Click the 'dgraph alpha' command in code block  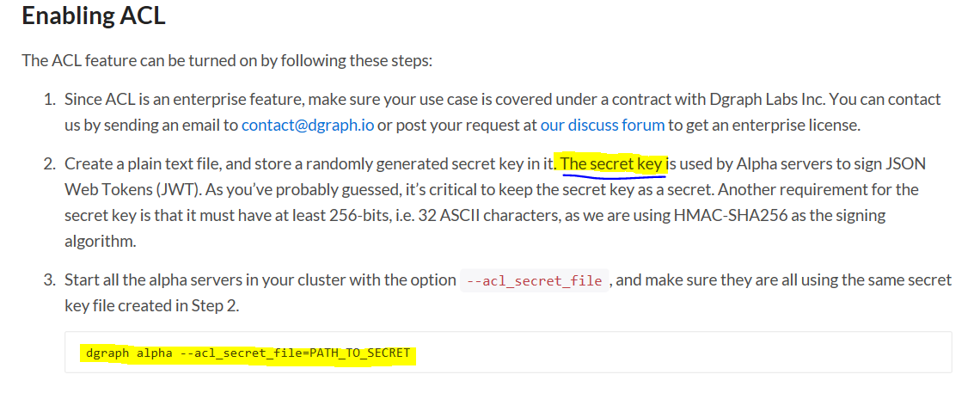coord(129,353)
